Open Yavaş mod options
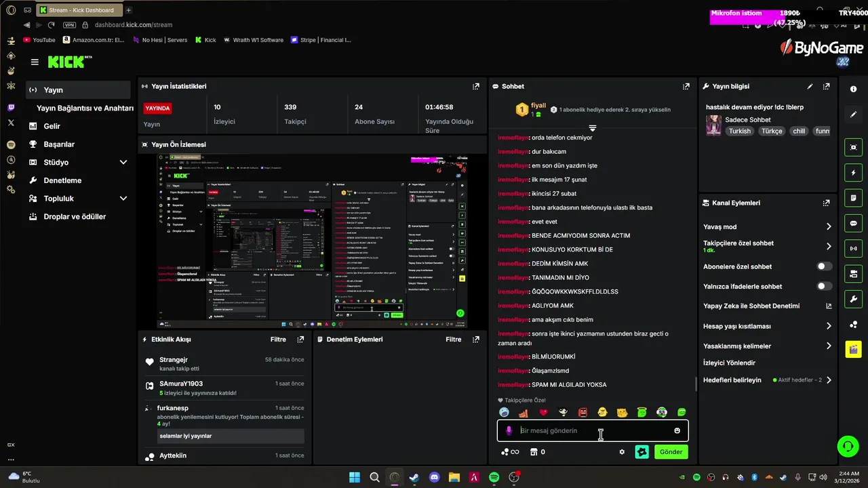 (829, 227)
